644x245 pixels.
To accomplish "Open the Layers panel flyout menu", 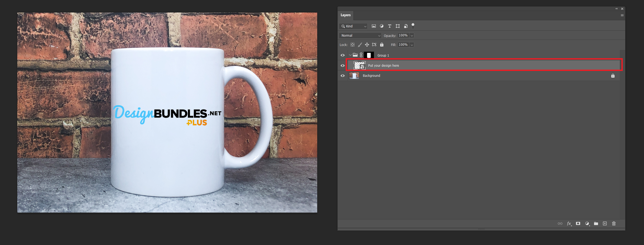I will pyautogui.click(x=622, y=15).
